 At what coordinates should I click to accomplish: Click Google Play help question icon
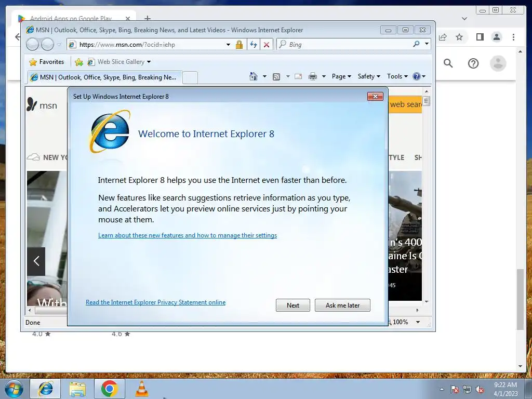[x=473, y=63]
